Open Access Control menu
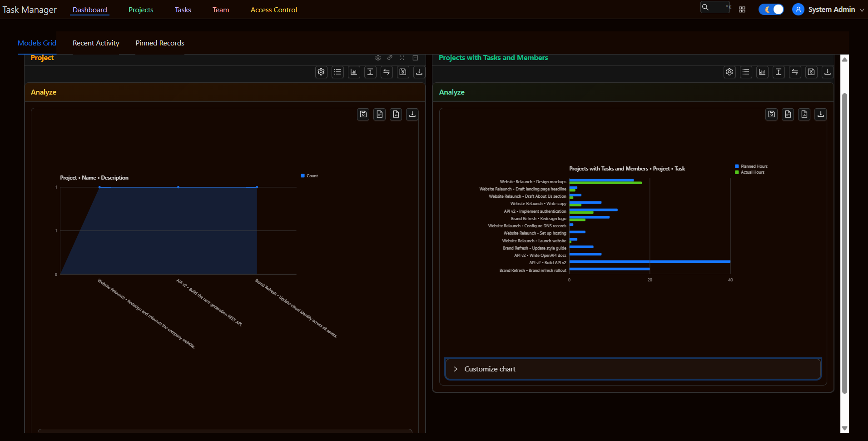 click(x=274, y=10)
